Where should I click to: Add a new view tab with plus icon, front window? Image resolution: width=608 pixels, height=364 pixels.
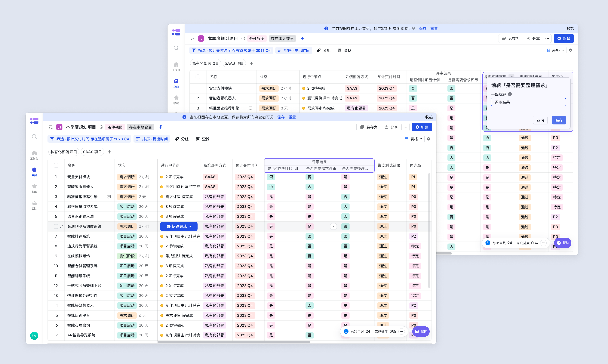click(109, 152)
